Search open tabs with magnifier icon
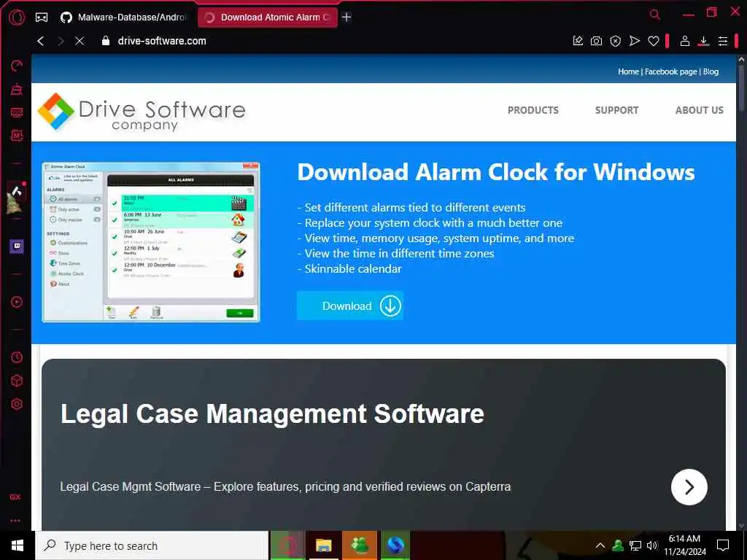The width and height of the screenshot is (747, 560). point(655,15)
